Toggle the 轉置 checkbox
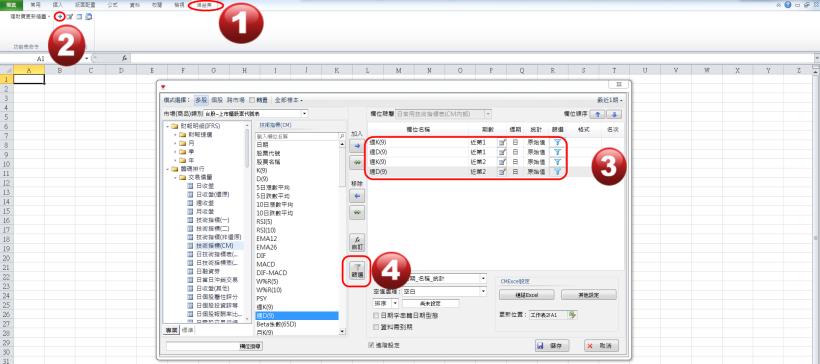Image resolution: width=820 pixels, height=364 pixels. (x=253, y=99)
